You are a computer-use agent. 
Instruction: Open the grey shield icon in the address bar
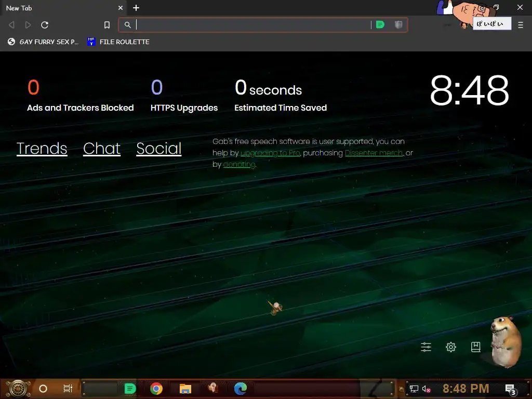point(398,25)
